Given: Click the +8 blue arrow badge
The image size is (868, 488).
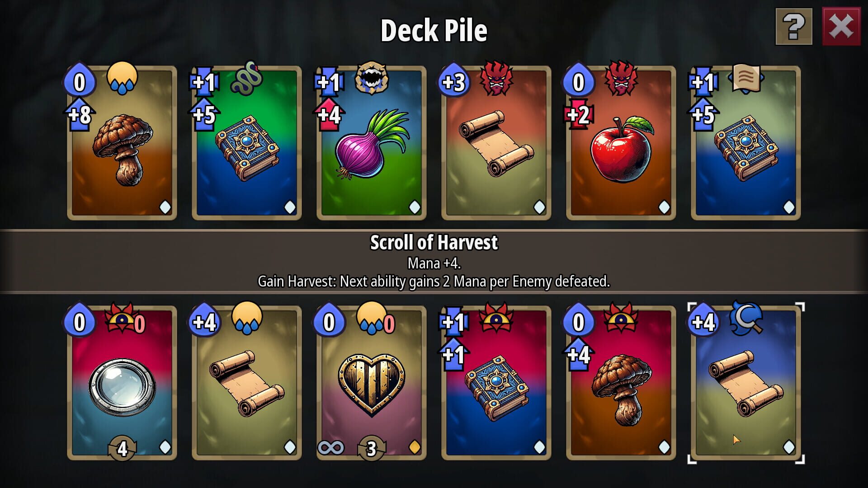Looking at the screenshot, I should click(80, 115).
